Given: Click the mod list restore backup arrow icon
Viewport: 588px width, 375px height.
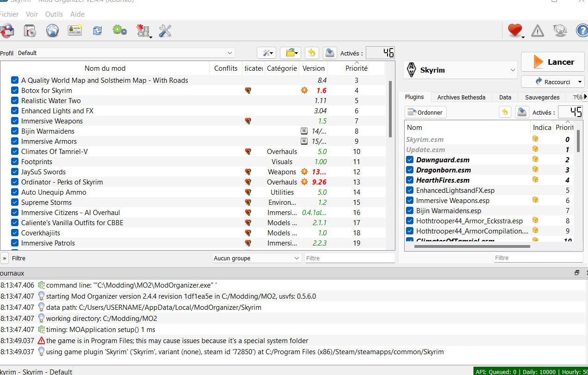Looking at the screenshot, I should [x=312, y=53].
